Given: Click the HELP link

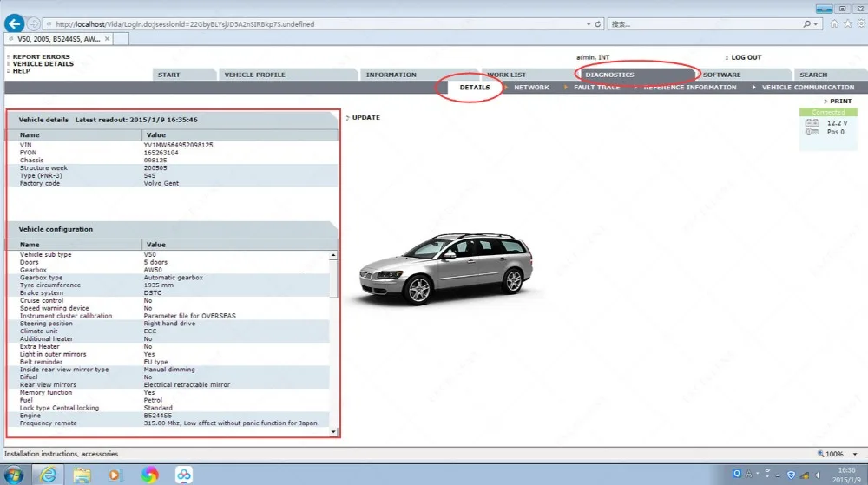Looking at the screenshot, I should [22, 71].
